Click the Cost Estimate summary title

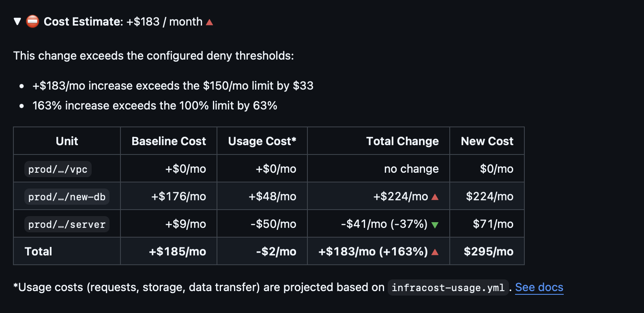tap(123, 21)
